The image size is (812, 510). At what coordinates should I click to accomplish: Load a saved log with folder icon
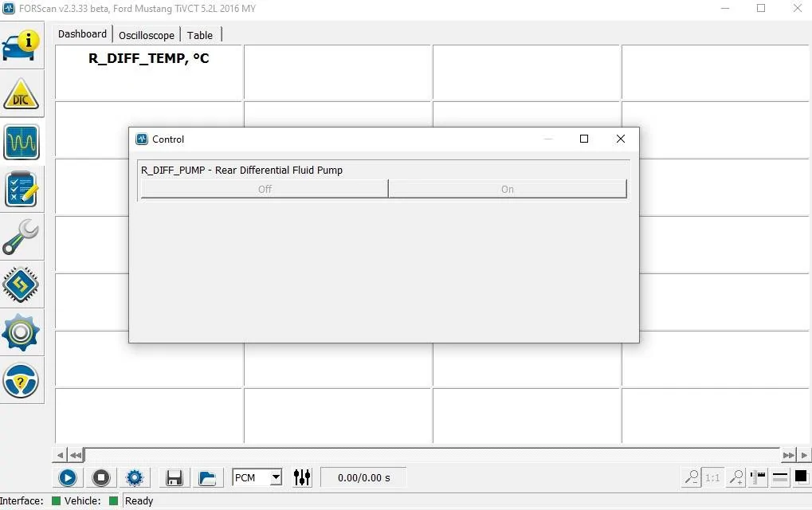[x=208, y=477]
